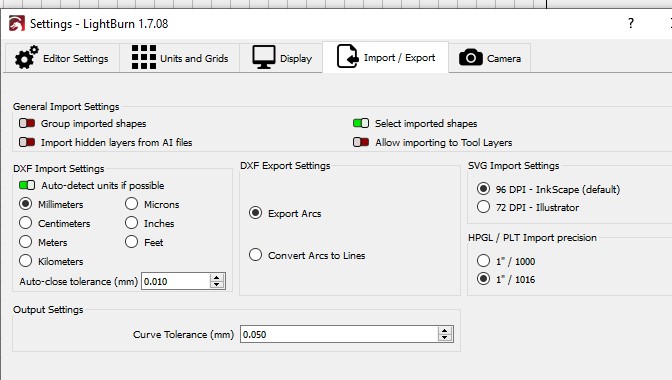Click the Settings - LightBurn 1.7.08 title
The width and height of the screenshot is (672, 380).
pyautogui.click(x=99, y=24)
